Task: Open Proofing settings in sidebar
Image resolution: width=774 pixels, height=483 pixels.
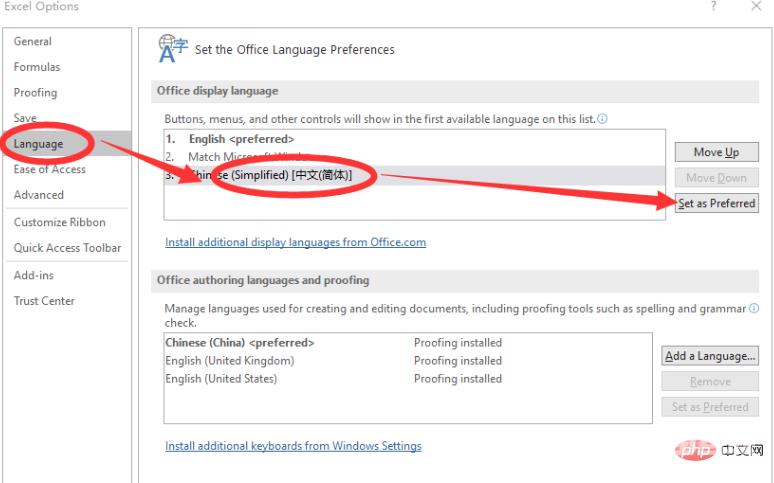Action: [35, 93]
